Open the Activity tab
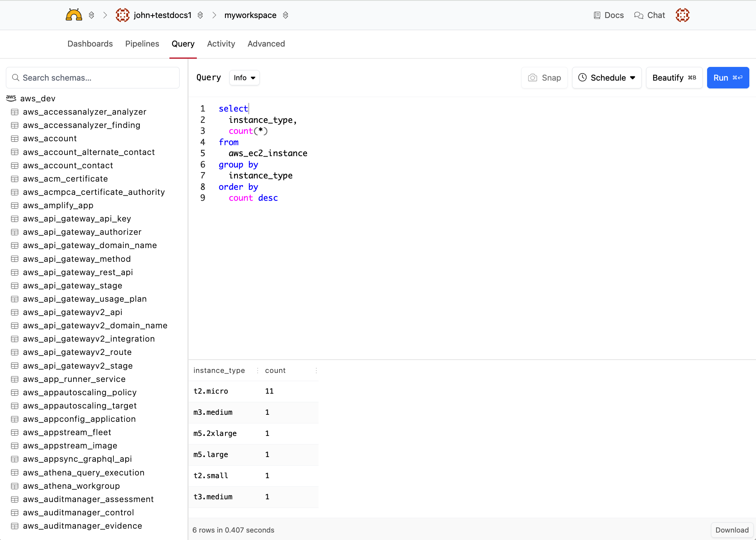The image size is (756, 540). (x=221, y=44)
